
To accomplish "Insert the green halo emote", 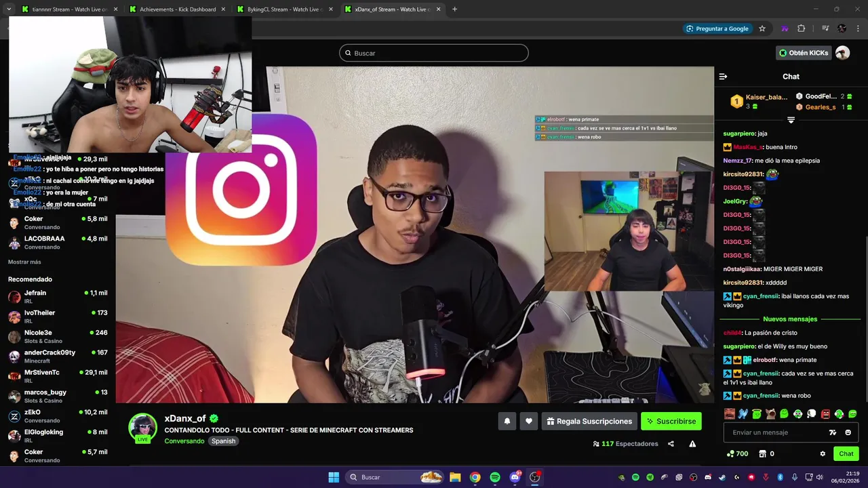I will [x=757, y=414].
